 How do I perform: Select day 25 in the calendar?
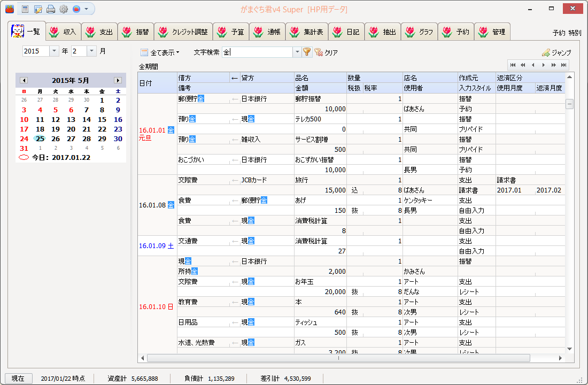(40, 138)
